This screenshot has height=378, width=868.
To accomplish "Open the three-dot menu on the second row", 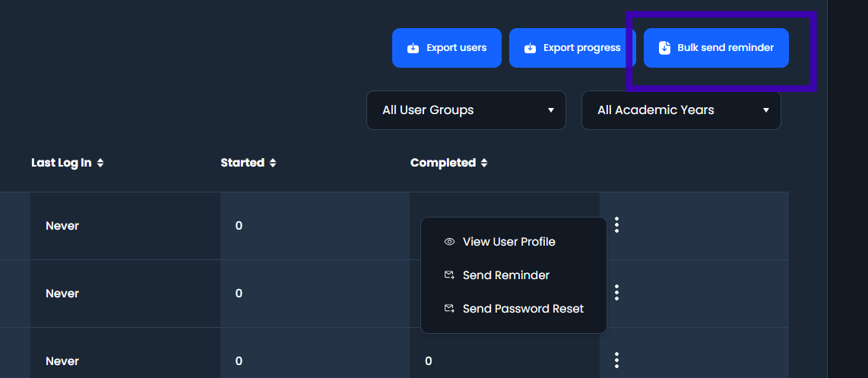I will click(616, 293).
